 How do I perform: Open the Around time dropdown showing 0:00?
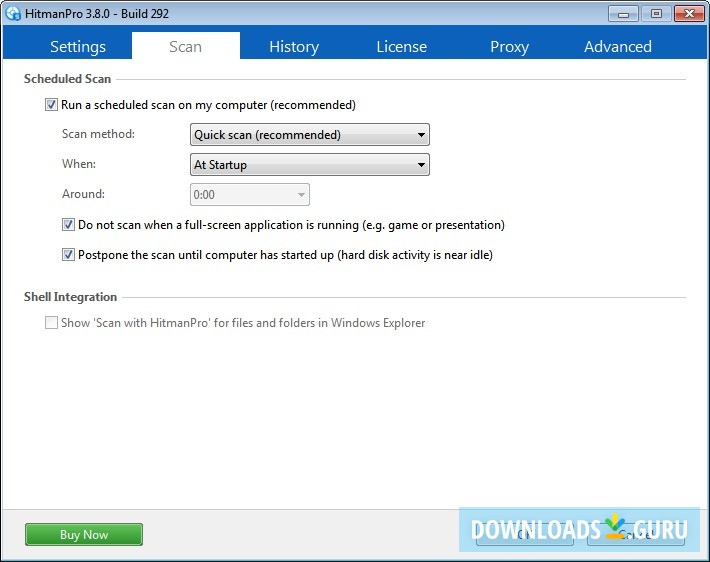tap(250, 194)
